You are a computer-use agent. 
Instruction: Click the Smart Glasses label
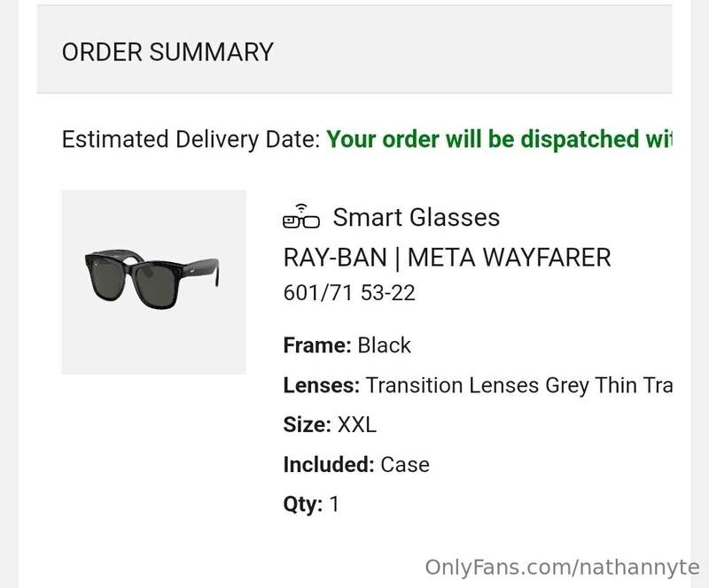417,217
